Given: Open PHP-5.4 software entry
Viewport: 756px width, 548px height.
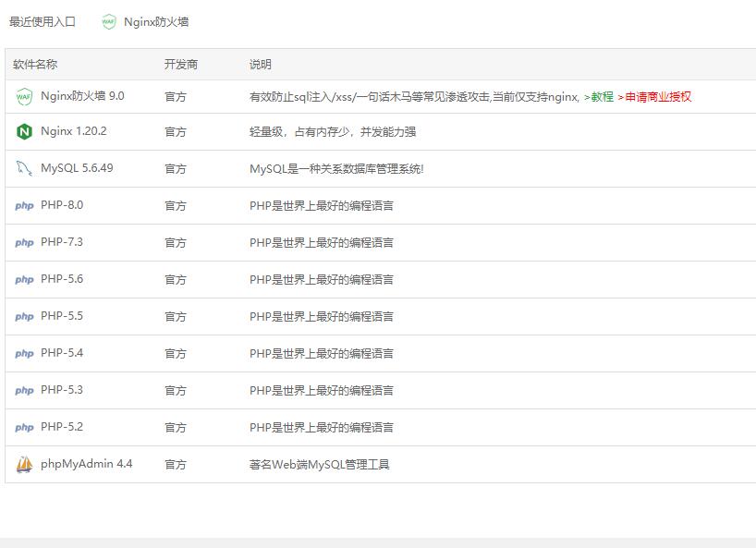Looking at the screenshot, I should (x=62, y=353).
